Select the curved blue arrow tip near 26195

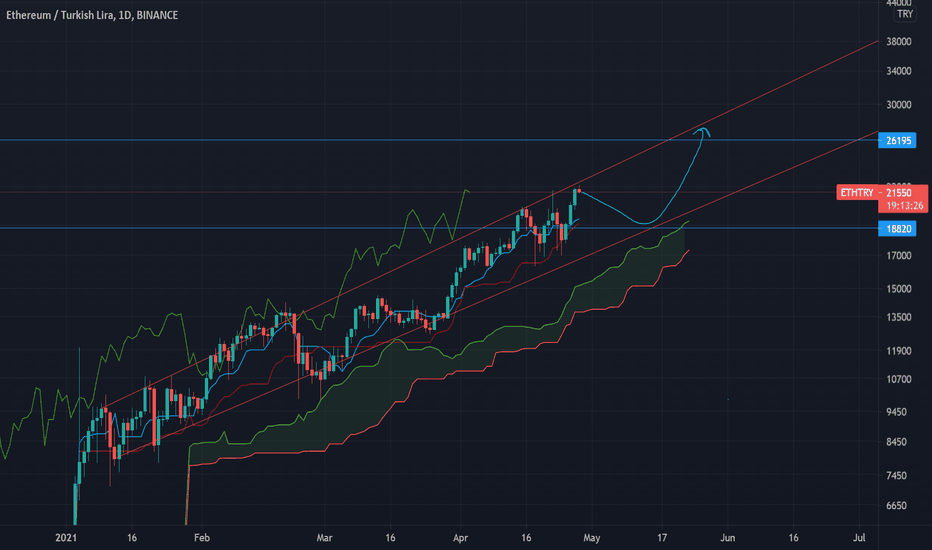click(x=703, y=132)
